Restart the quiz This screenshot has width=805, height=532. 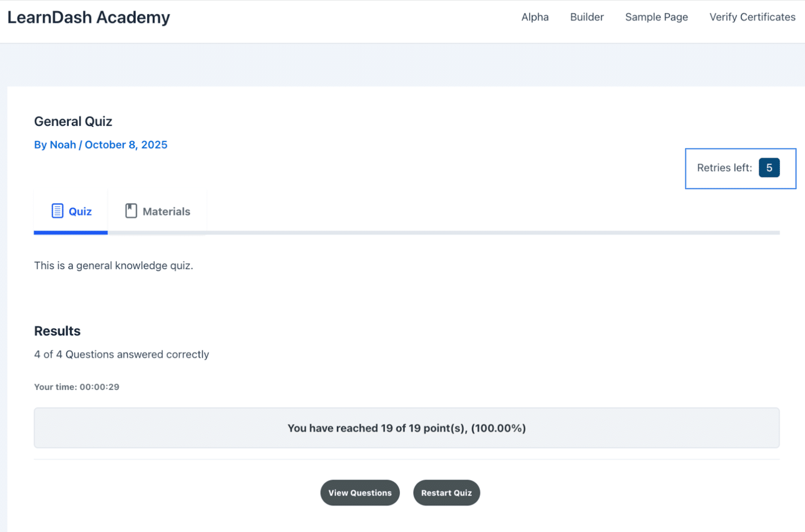tap(447, 493)
